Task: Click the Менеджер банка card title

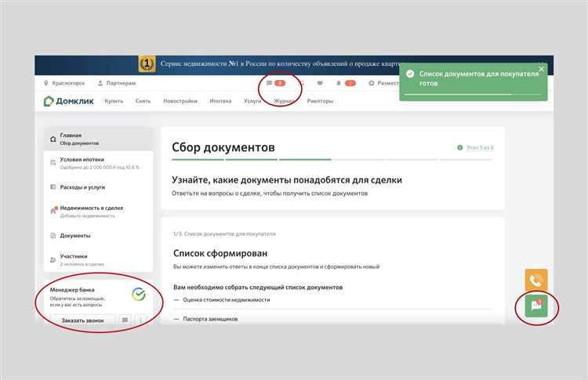Action: [72, 290]
